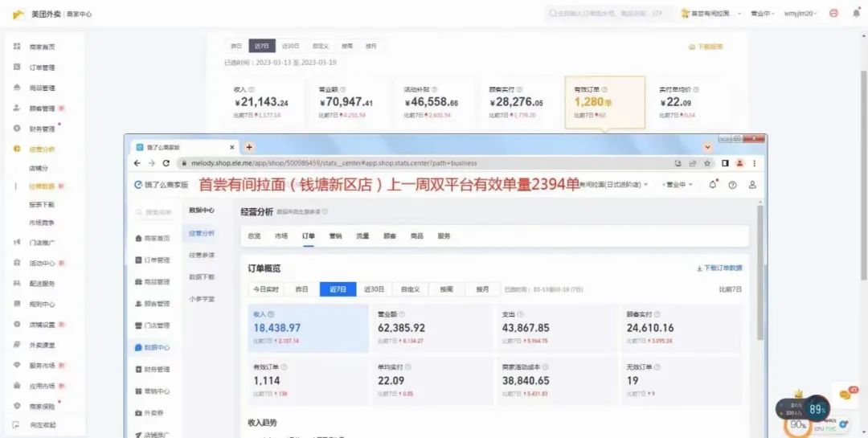Select 小麦学堂 in the 数据中心 submenu
Image resolution: width=868 pixels, height=438 pixels.
pyautogui.click(x=202, y=298)
